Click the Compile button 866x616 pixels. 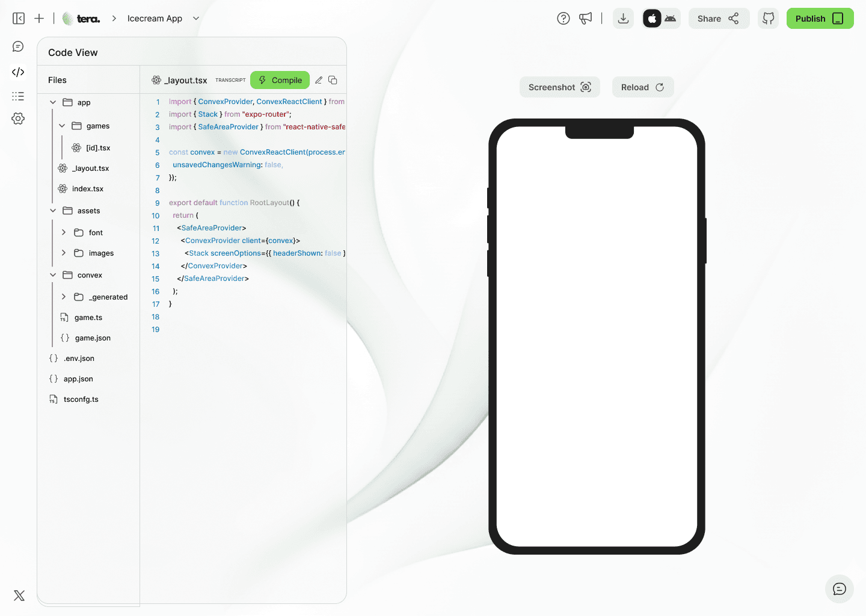pyautogui.click(x=280, y=80)
